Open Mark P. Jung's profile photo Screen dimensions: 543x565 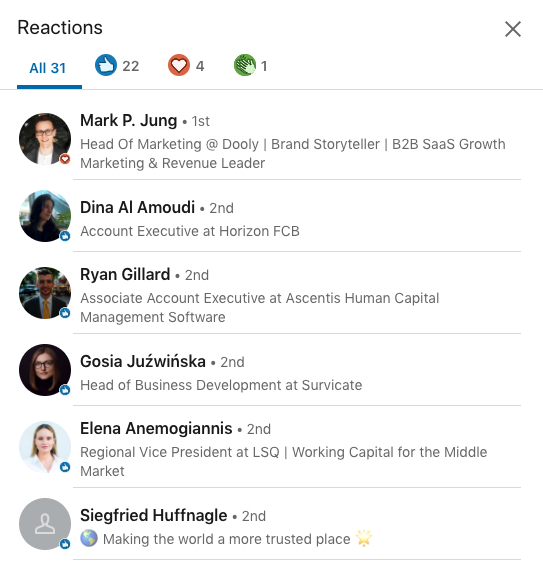[45, 139]
